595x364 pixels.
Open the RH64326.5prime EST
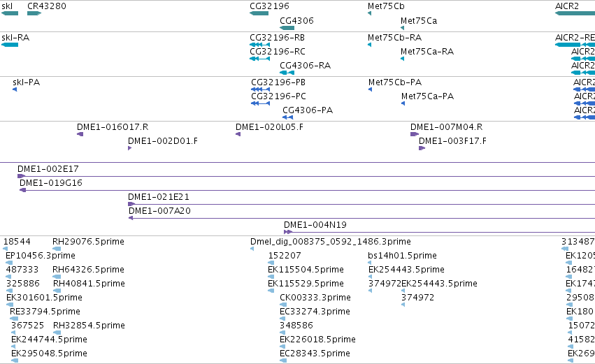[x=57, y=277]
